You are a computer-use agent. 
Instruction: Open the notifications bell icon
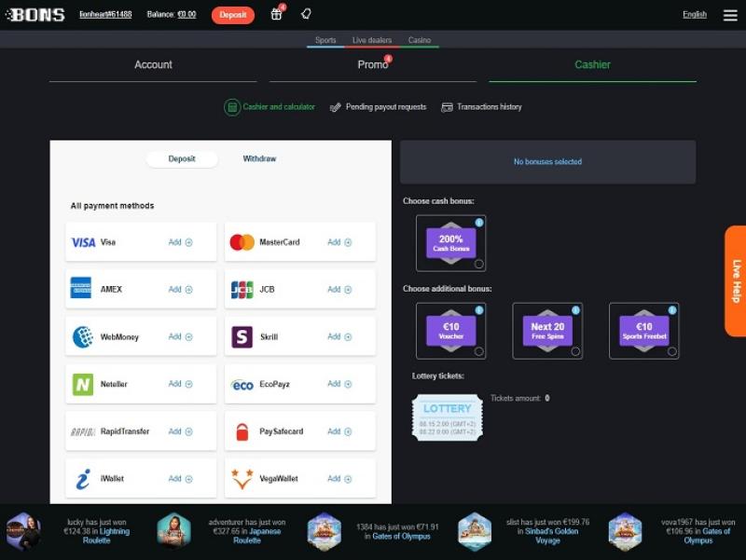click(306, 14)
